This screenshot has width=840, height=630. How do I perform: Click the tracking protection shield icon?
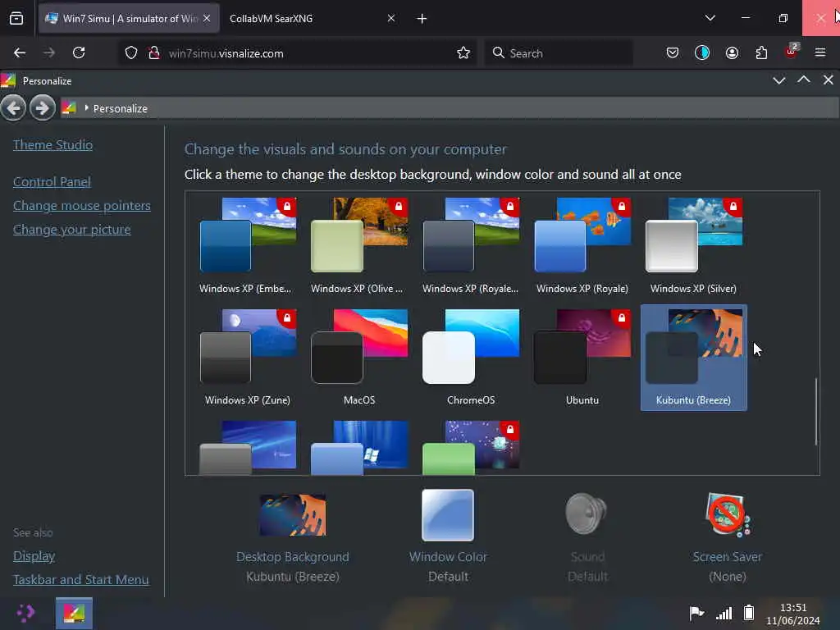[x=131, y=52]
